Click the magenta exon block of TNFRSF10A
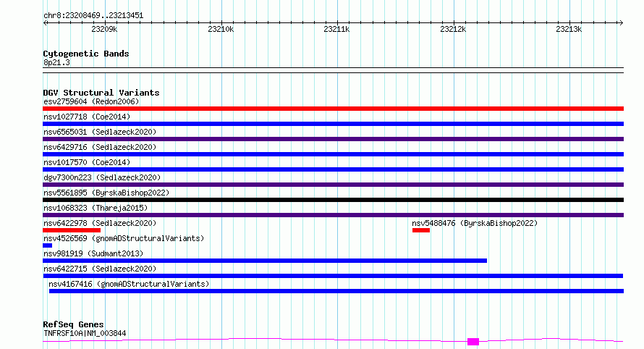This screenshot has width=644, height=349. [473, 342]
